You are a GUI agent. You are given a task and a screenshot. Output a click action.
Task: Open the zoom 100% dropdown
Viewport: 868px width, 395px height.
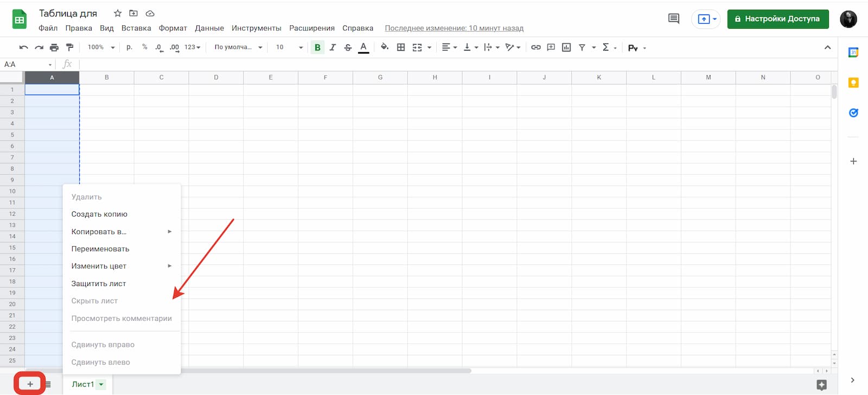[x=101, y=48]
